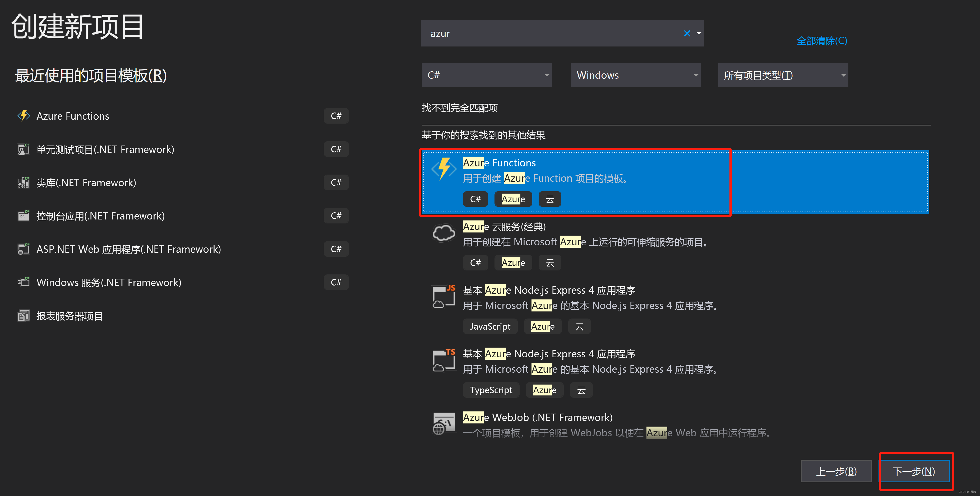Click C# badge beside Windows 服务

[336, 282]
